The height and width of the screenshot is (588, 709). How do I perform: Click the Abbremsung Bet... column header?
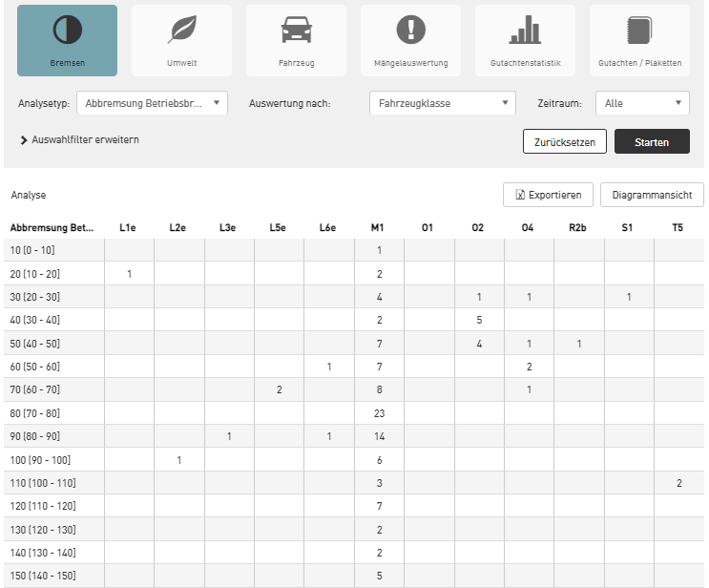click(52, 228)
